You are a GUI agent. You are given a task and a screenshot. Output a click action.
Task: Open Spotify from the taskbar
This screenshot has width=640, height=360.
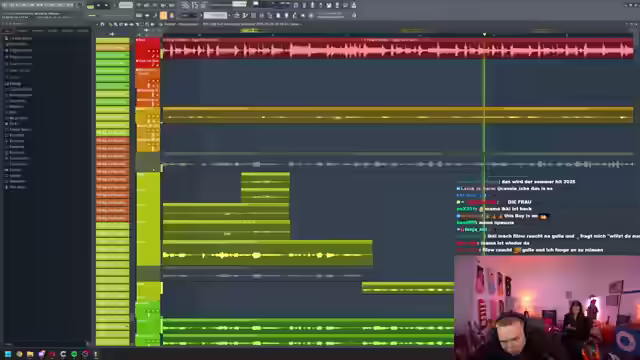tap(74, 354)
